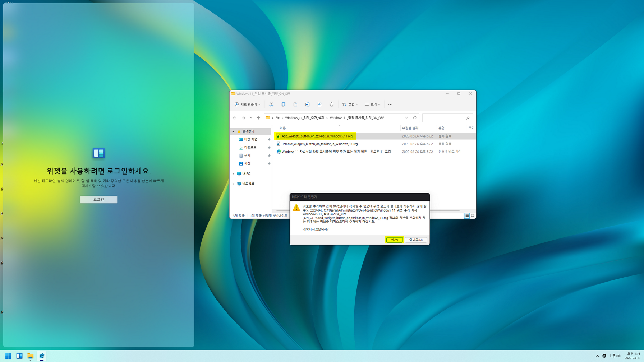Open the 보기 view dropdown
Viewport: 644px width, 362px height.
coord(372,105)
